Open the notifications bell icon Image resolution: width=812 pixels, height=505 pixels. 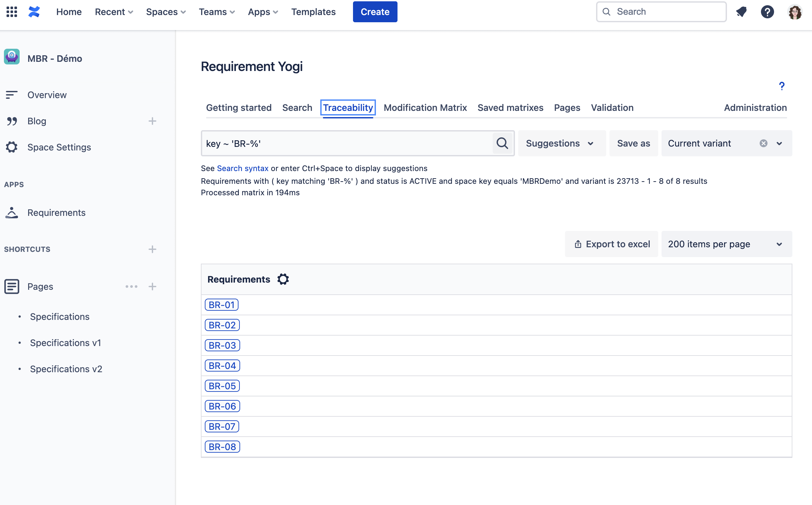[x=741, y=12]
